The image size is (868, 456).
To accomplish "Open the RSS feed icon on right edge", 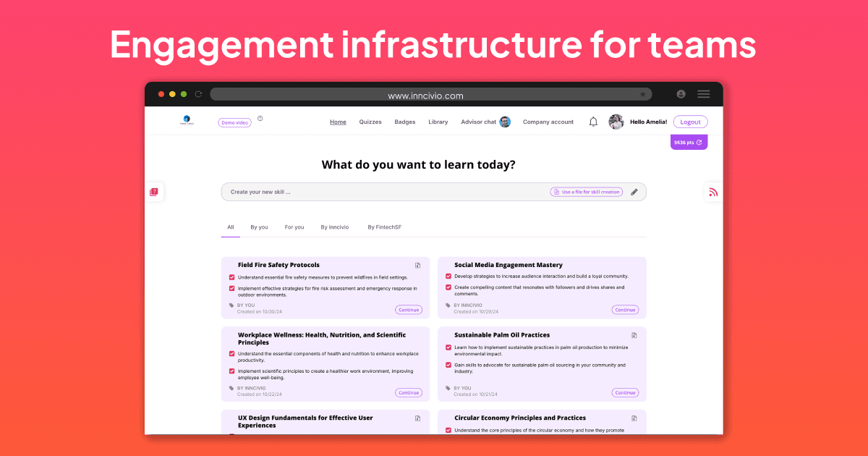I will pyautogui.click(x=713, y=192).
